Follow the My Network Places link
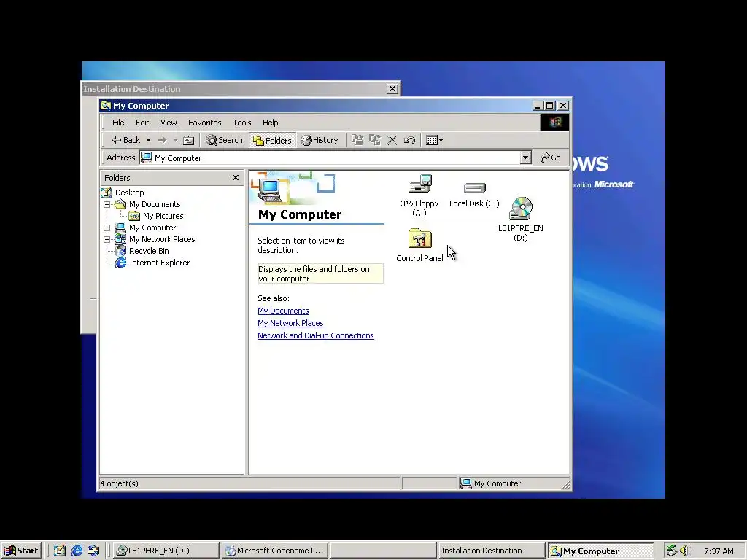 [290, 323]
